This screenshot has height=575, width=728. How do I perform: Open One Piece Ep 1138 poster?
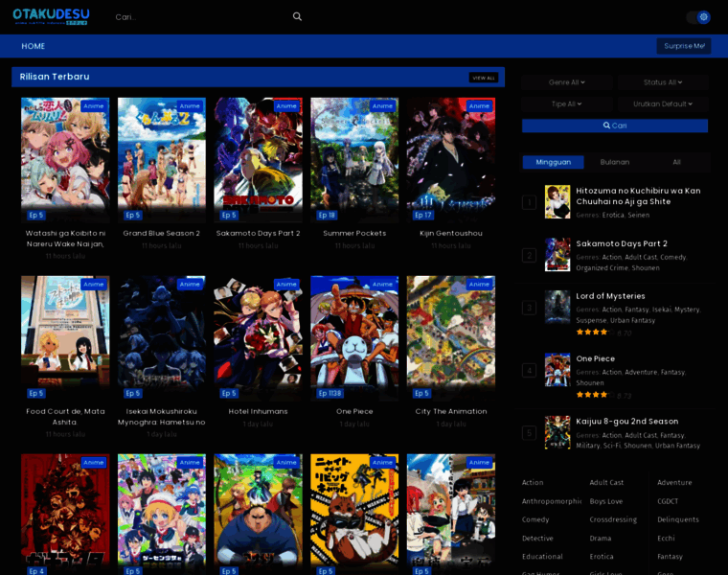[354, 338]
